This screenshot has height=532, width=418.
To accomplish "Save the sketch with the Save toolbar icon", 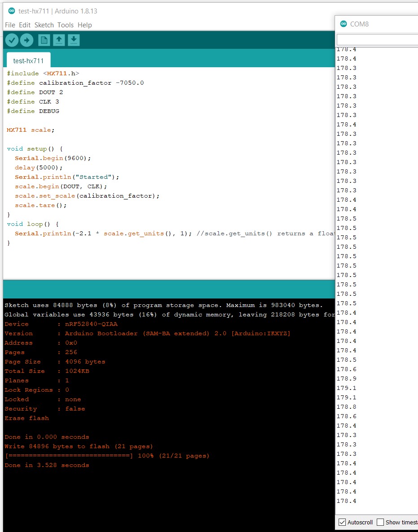I will [73, 40].
